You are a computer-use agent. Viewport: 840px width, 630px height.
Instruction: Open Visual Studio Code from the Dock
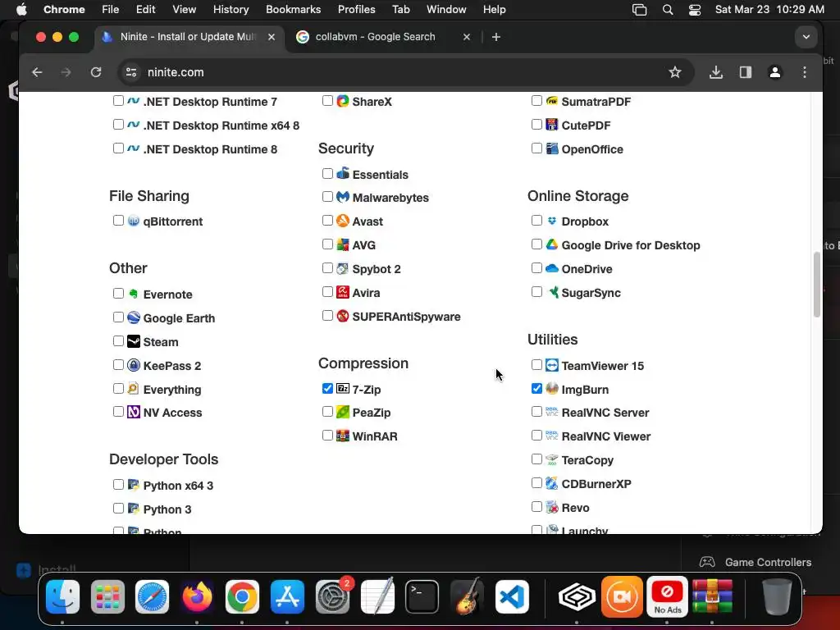(x=512, y=596)
